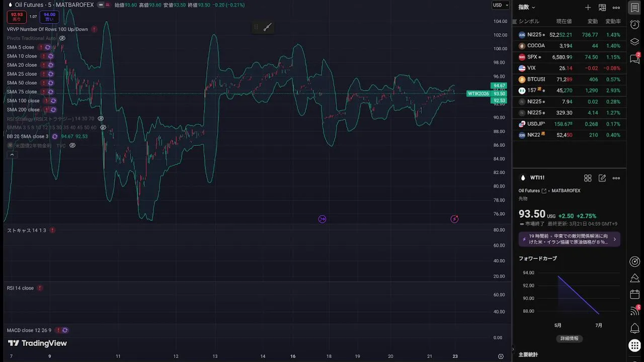
Task: Open the oil price news headline banner
Action: click(x=569, y=239)
